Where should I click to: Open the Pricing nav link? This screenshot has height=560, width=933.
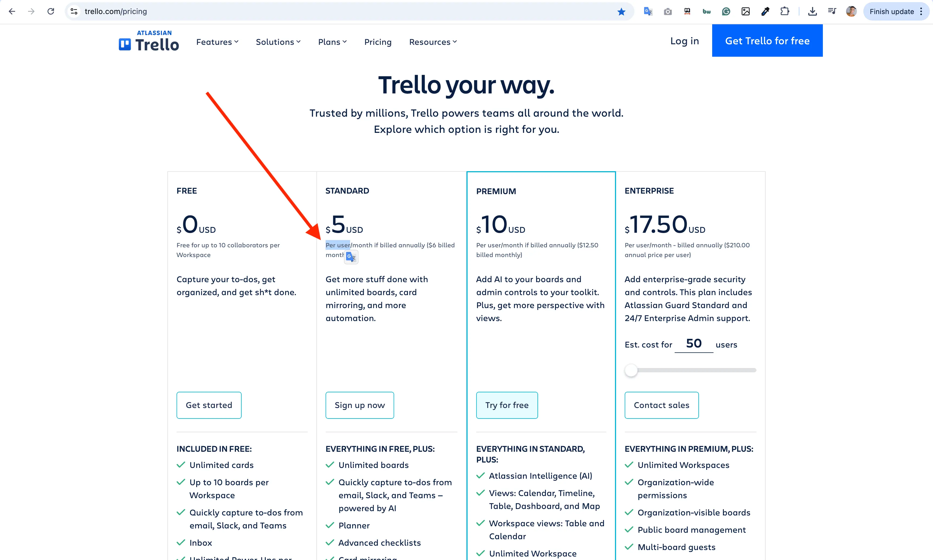point(378,42)
